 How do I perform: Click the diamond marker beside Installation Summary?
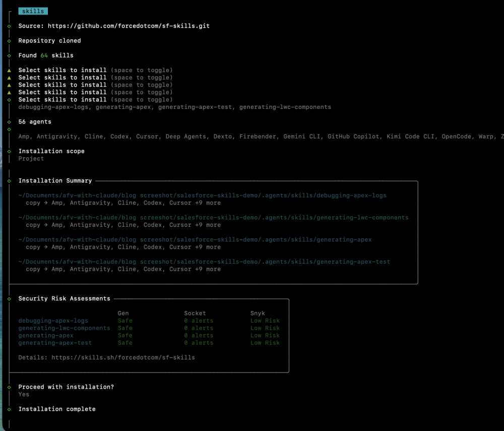(x=9, y=181)
